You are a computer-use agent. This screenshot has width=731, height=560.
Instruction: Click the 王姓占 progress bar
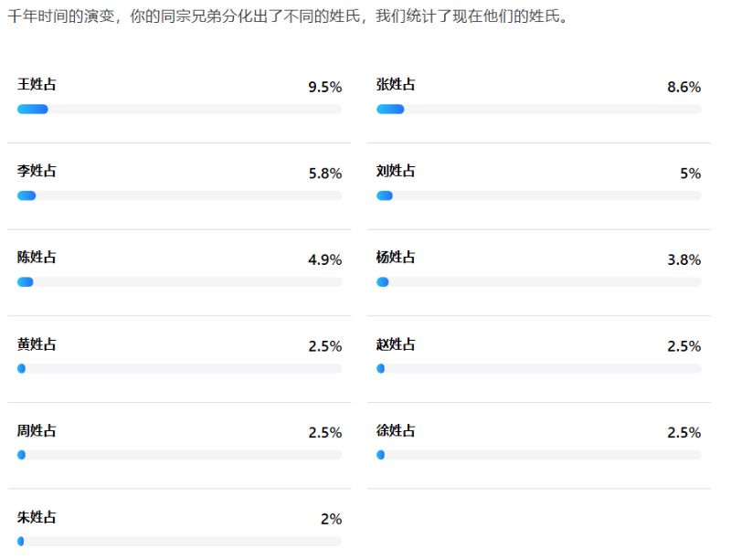click(179, 110)
